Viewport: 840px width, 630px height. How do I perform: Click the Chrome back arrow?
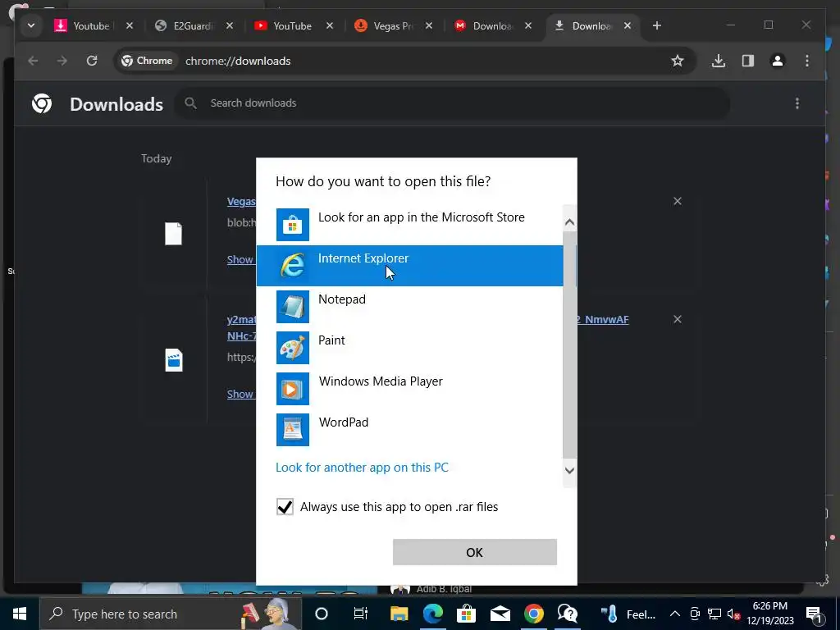point(33,61)
